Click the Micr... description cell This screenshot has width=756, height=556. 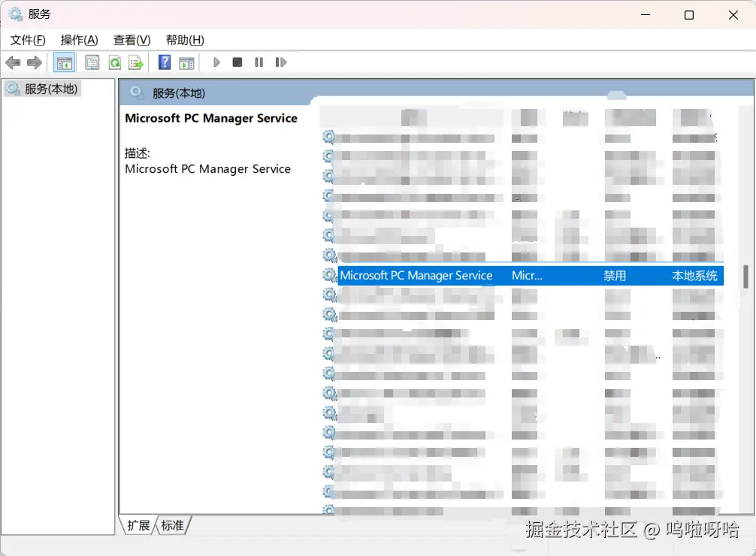tap(527, 275)
